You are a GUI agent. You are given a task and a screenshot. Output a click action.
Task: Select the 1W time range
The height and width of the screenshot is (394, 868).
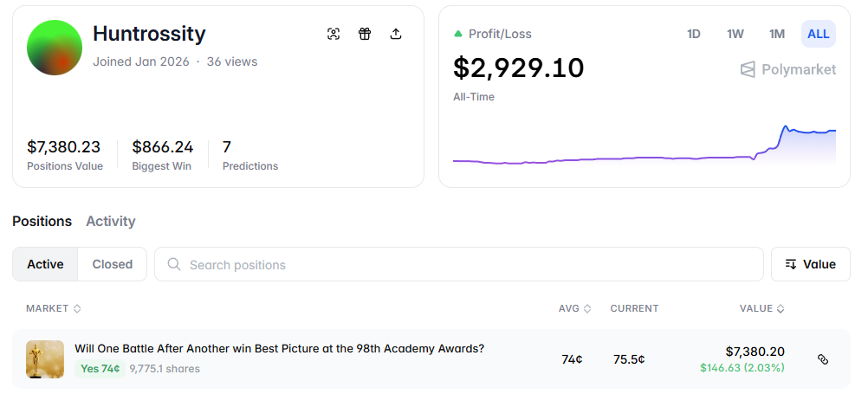coord(735,34)
